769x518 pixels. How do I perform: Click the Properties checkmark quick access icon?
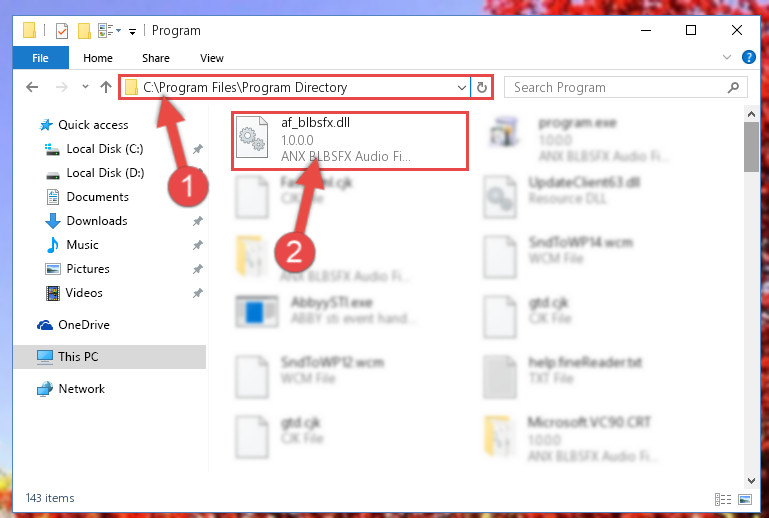(x=62, y=31)
